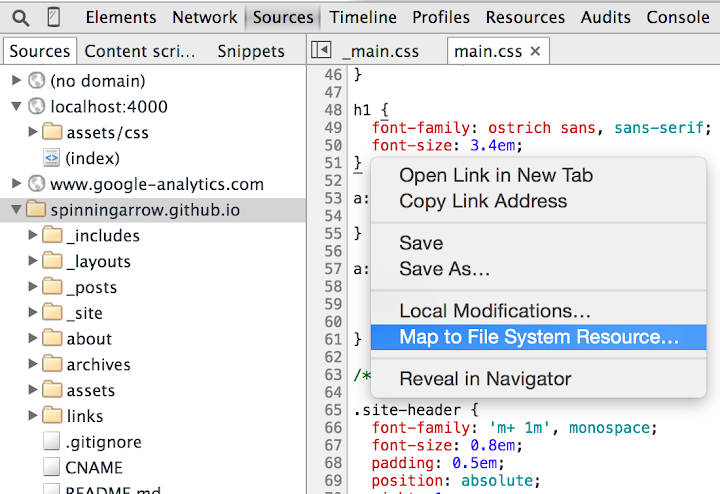720x494 pixels.
Task: Expand the assets folder arrow
Action: coord(33,389)
